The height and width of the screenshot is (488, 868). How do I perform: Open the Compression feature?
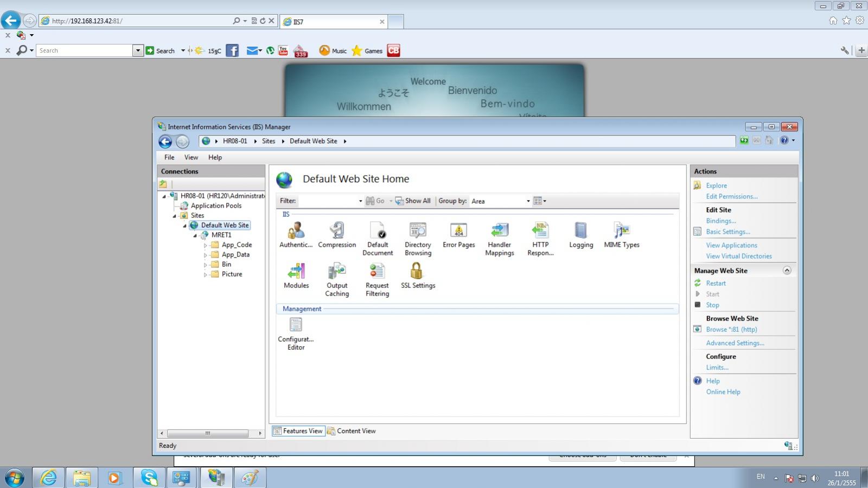tap(337, 235)
